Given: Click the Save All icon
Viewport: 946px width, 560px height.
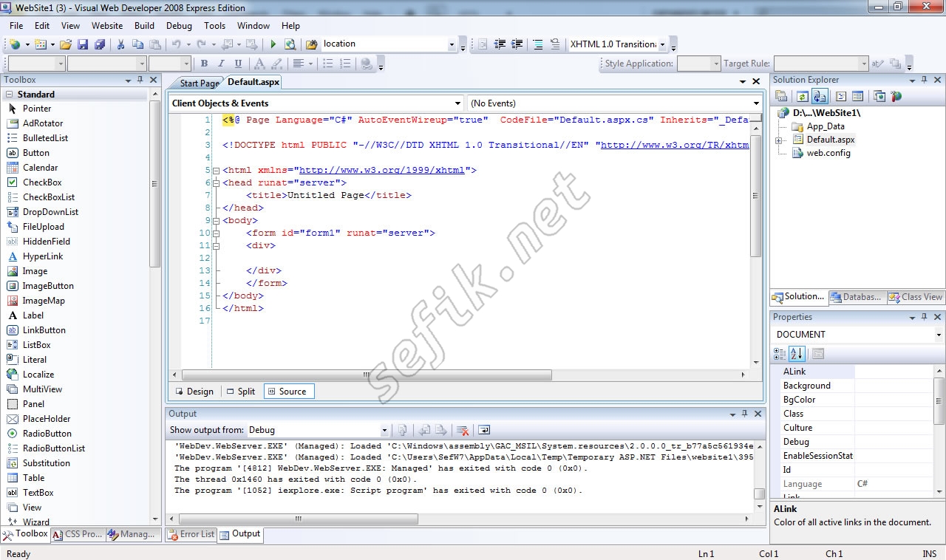Looking at the screenshot, I should point(100,44).
